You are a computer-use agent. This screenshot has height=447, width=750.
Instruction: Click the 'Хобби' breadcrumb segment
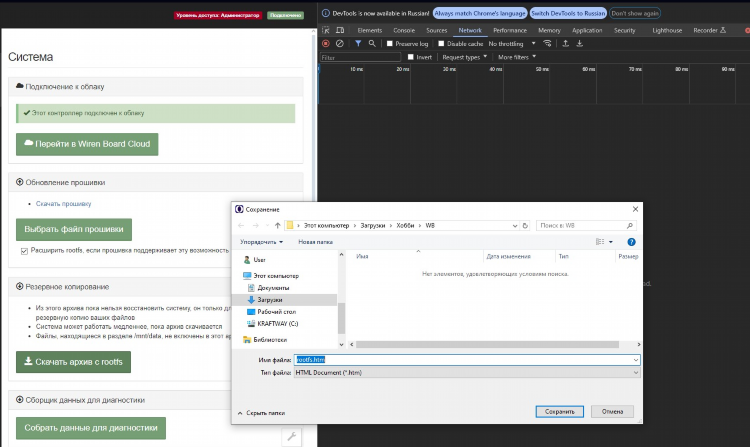pyautogui.click(x=405, y=226)
